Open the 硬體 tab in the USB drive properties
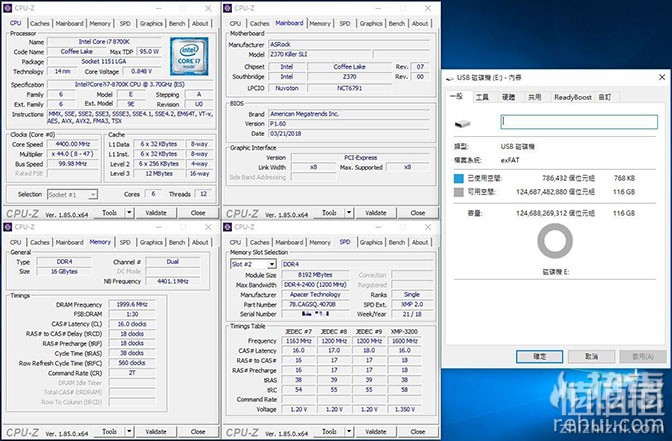 tap(508, 97)
